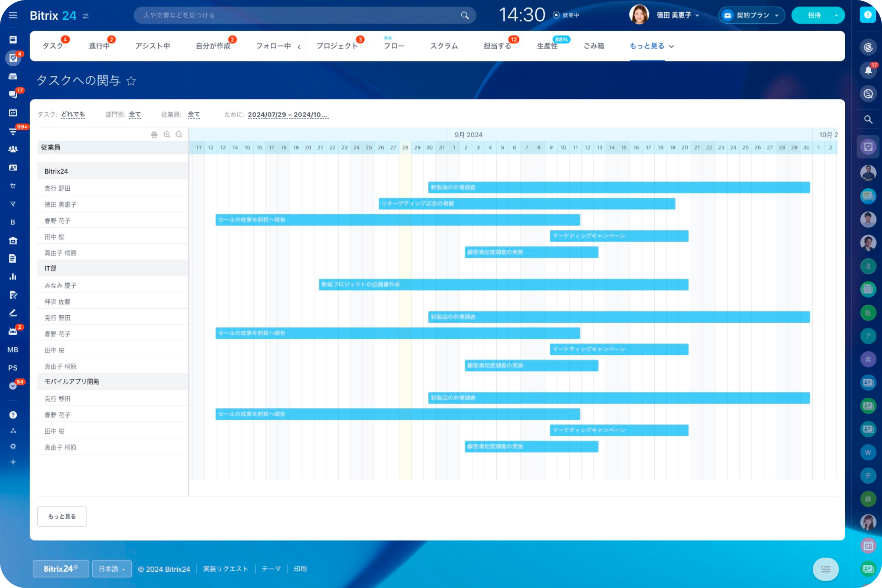Open the notifications bell showing 17
This screenshot has width=882, height=588.
click(x=868, y=70)
